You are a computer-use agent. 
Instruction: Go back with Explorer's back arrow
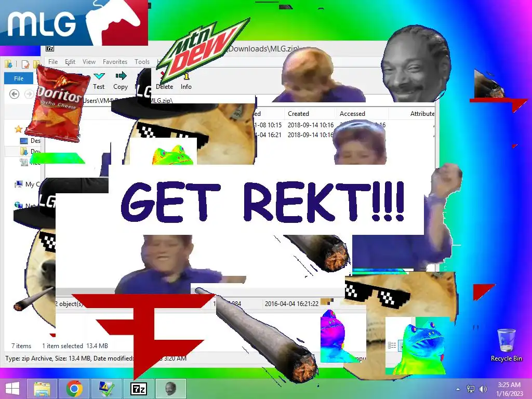[x=14, y=94]
